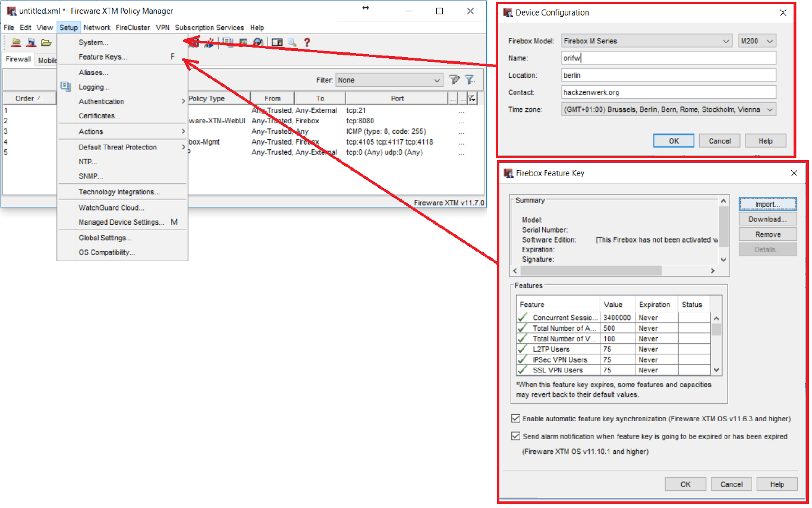The height and width of the screenshot is (508, 812).
Task: Click the yellow open folder toolbar icon
Action: (46, 42)
